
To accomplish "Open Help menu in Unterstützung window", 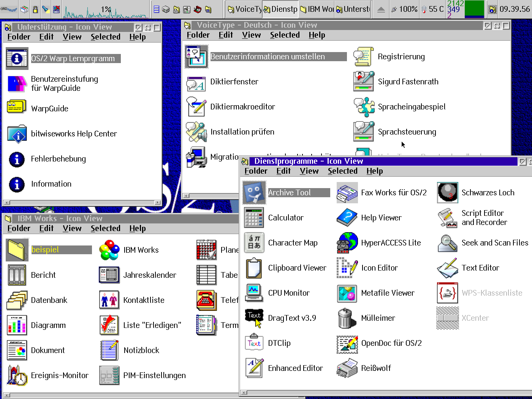I will [x=137, y=37].
